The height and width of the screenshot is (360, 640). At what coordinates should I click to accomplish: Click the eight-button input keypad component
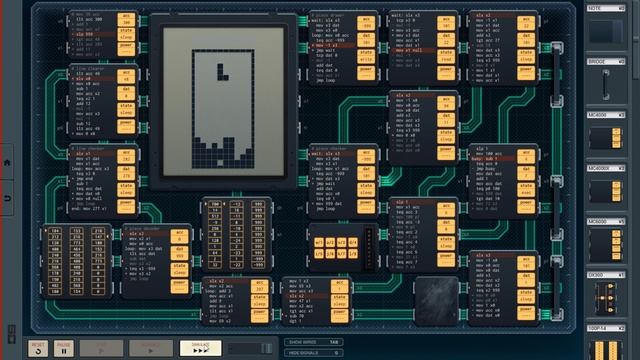(343, 248)
